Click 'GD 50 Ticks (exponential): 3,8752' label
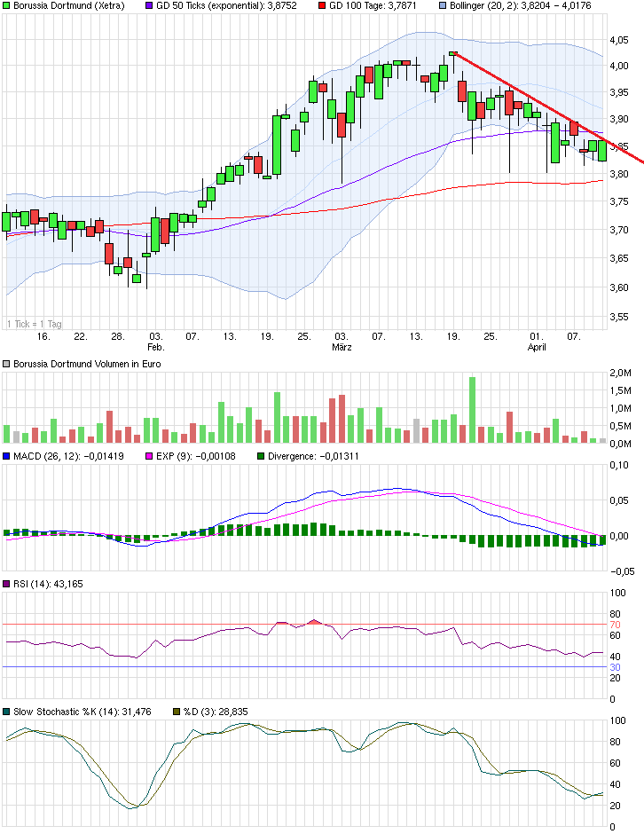The height and width of the screenshot is (834, 644). (226, 6)
